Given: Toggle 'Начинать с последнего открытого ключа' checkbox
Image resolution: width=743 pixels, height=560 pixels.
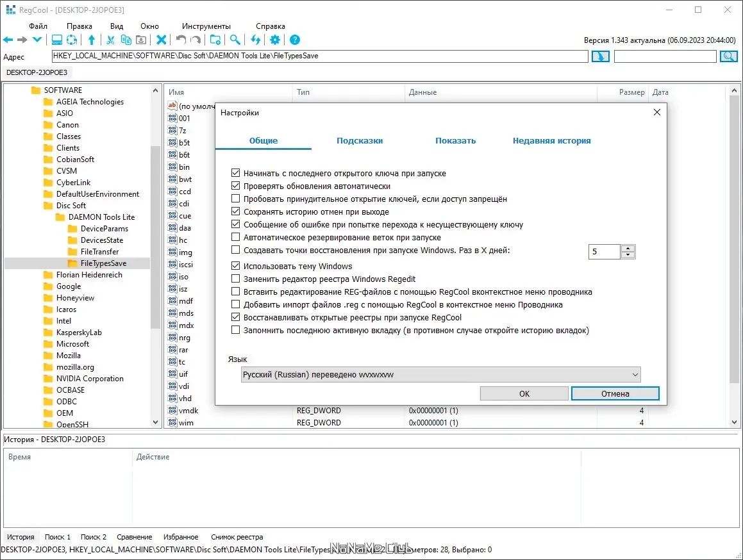Looking at the screenshot, I should [235, 173].
